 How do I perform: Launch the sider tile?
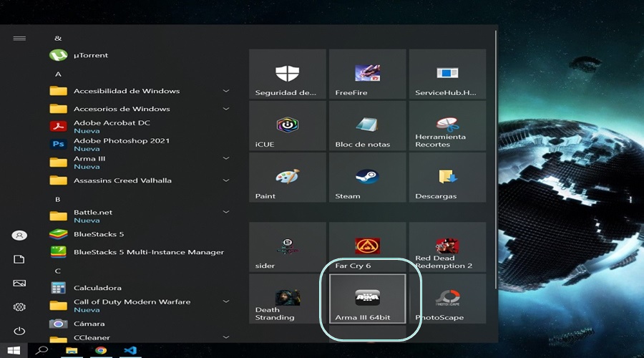click(288, 247)
